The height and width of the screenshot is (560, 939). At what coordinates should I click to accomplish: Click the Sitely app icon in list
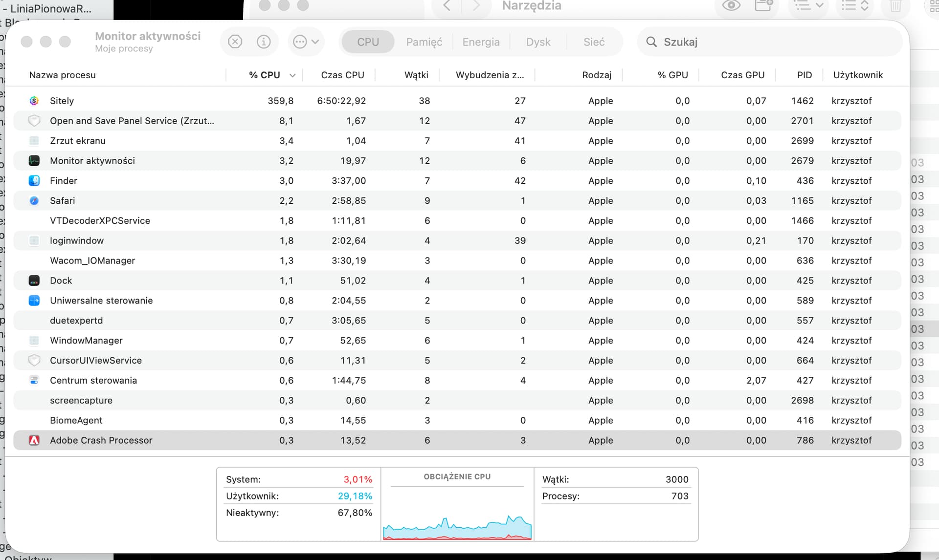coord(34,101)
